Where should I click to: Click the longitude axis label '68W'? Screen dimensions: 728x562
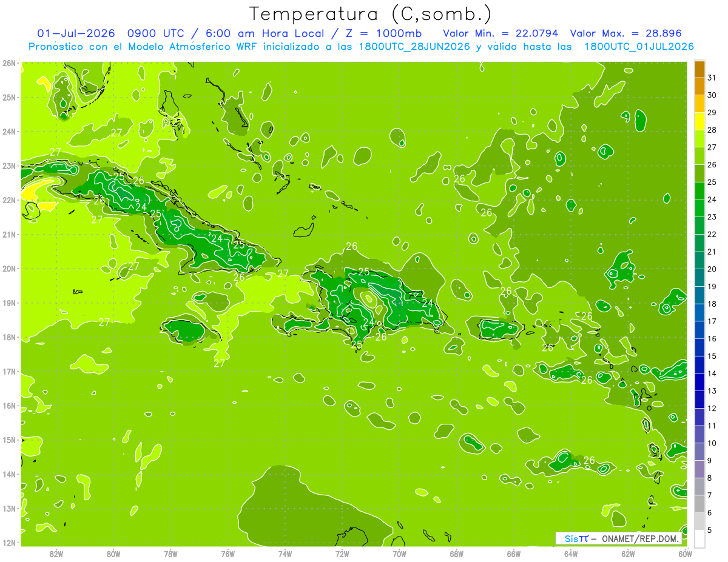[x=457, y=554]
